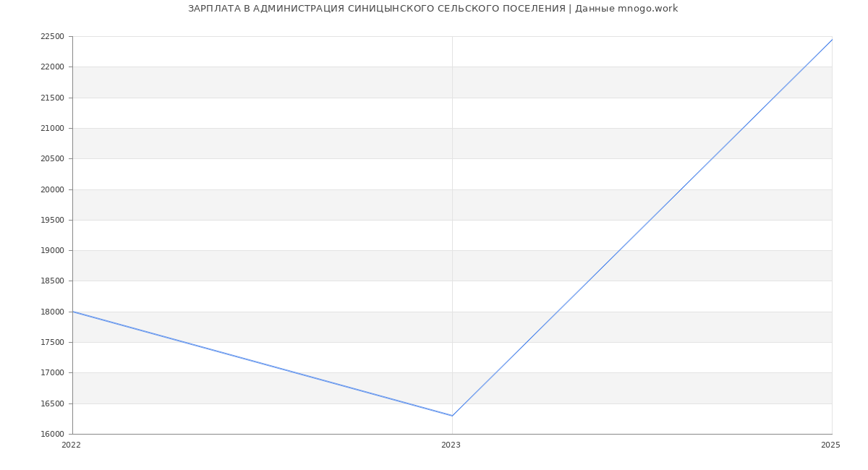
Task: Click the 20500 y-axis label
Action: coord(52,159)
